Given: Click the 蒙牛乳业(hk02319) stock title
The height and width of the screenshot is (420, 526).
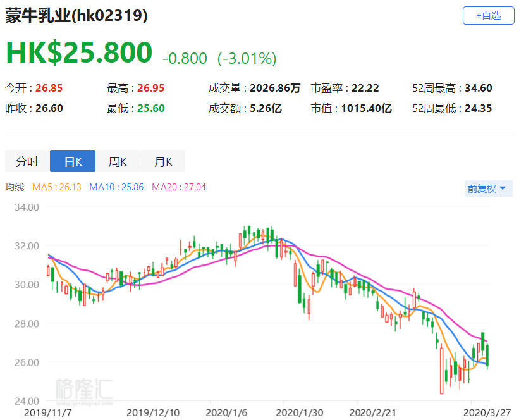Looking at the screenshot, I should tap(76, 15).
